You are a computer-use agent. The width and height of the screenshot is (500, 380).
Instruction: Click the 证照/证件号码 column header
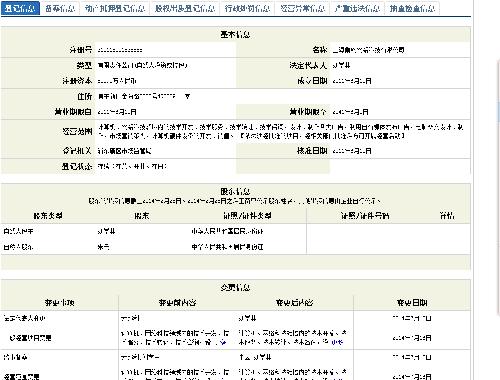coord(365,216)
